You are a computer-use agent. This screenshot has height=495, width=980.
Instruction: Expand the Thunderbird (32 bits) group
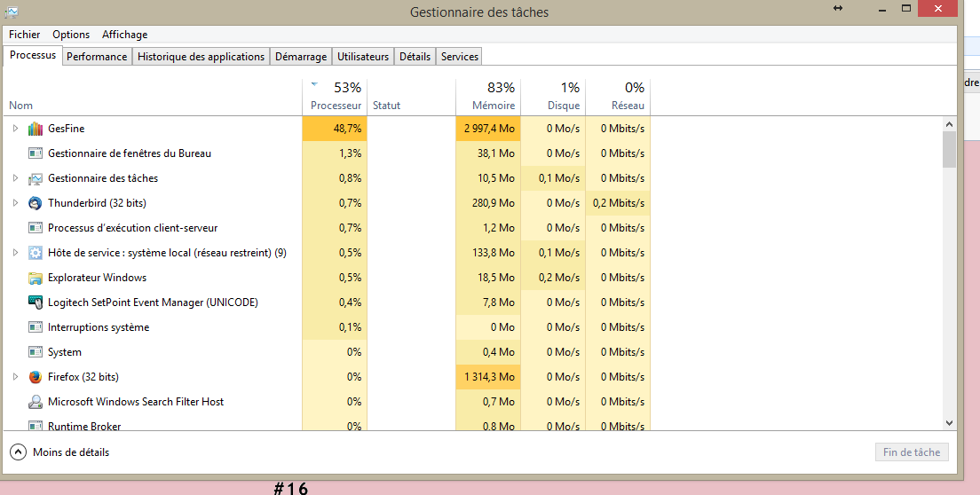click(16, 203)
